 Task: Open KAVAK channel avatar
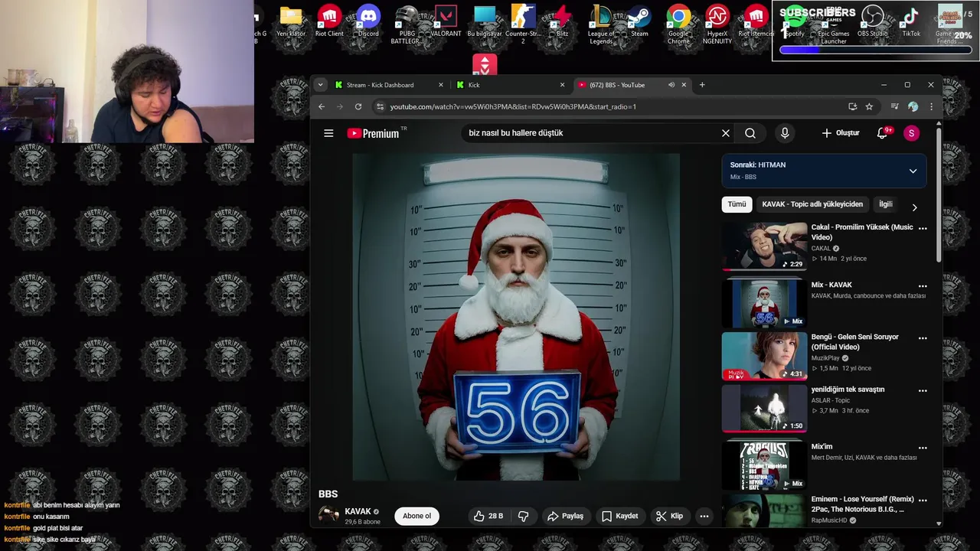pos(328,515)
